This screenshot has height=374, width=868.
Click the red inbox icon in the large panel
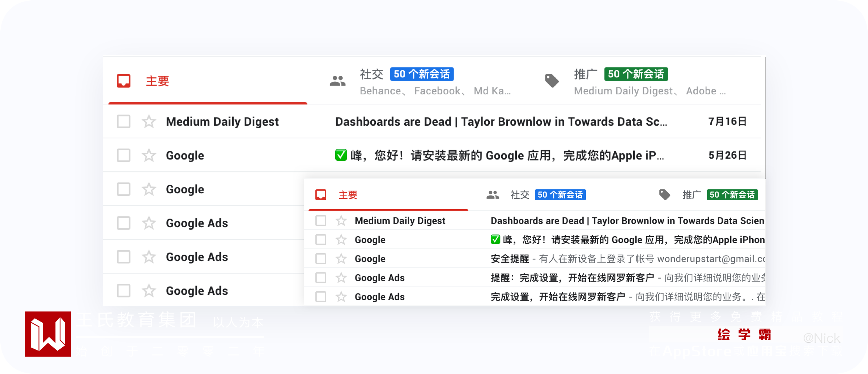click(123, 81)
